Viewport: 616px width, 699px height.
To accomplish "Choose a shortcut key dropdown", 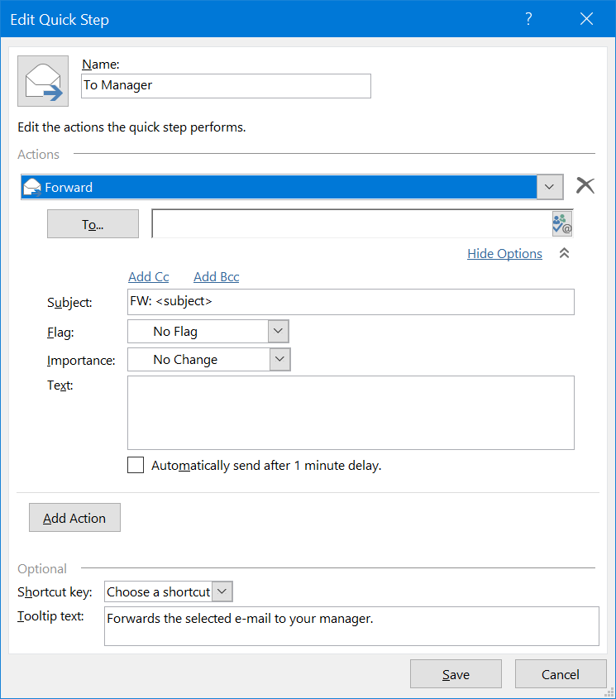I will tap(222, 591).
